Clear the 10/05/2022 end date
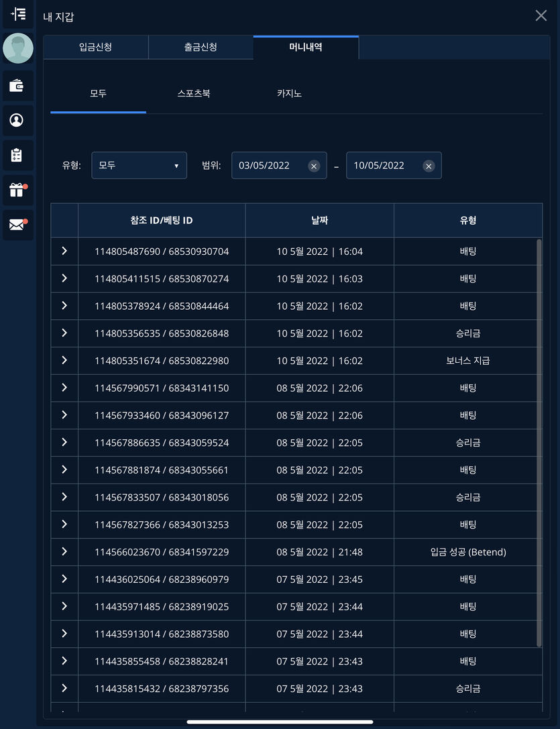 click(x=429, y=166)
